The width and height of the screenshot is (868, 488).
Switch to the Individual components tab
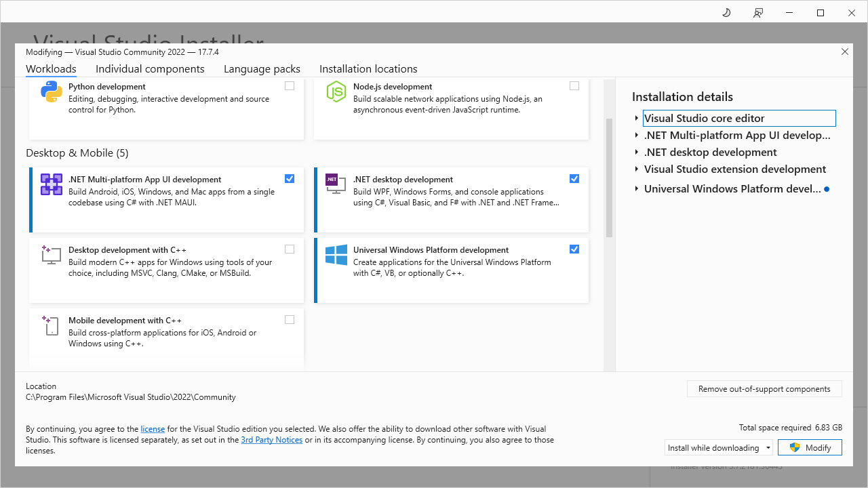pos(150,68)
